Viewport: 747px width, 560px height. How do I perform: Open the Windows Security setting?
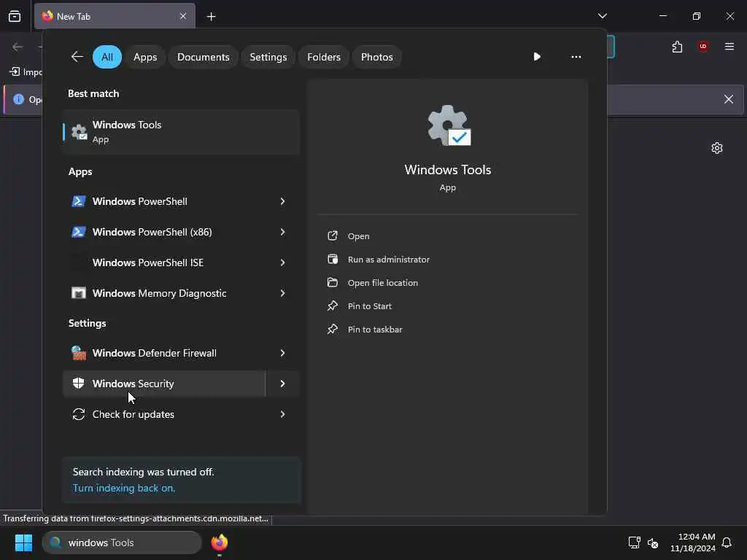[x=164, y=384]
